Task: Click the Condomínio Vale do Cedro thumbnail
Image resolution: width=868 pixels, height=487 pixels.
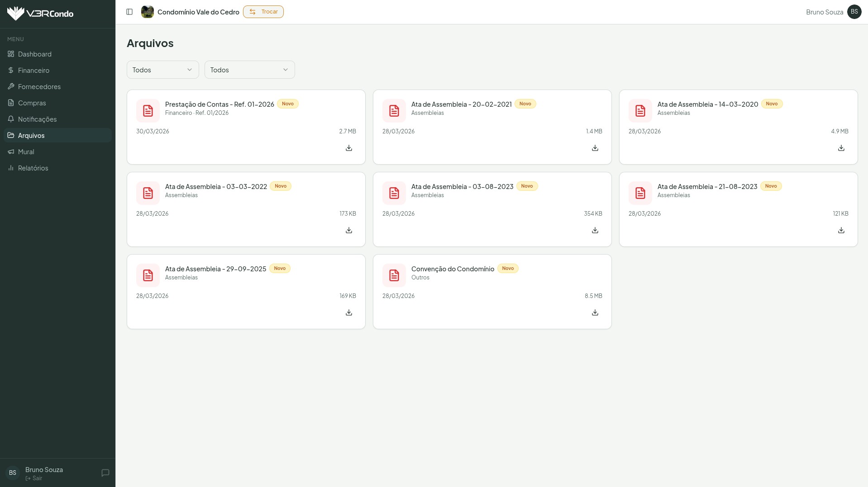Action: [x=147, y=12]
